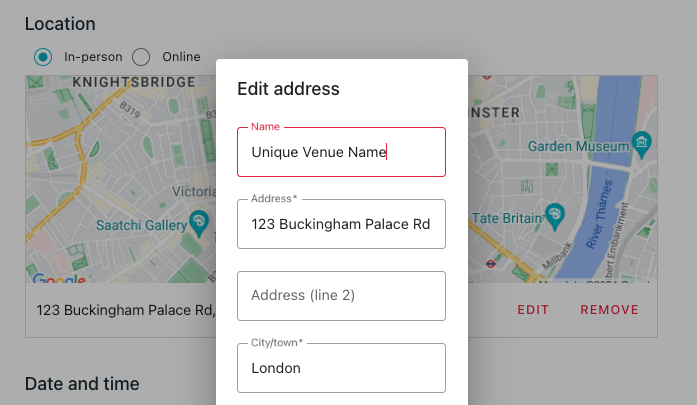Screen dimensions: 697x405
Task: Click the Underground station icon near Millbank
Action: [x=490, y=264]
